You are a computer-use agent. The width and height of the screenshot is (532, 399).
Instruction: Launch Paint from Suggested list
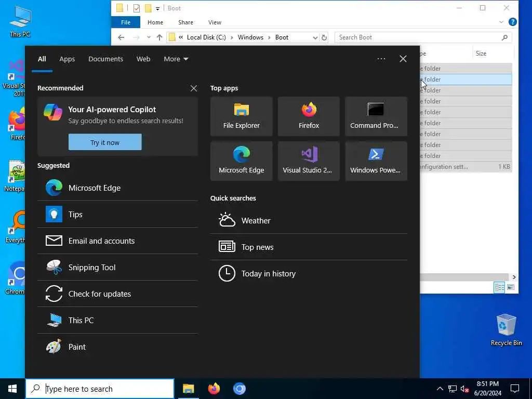point(118,347)
